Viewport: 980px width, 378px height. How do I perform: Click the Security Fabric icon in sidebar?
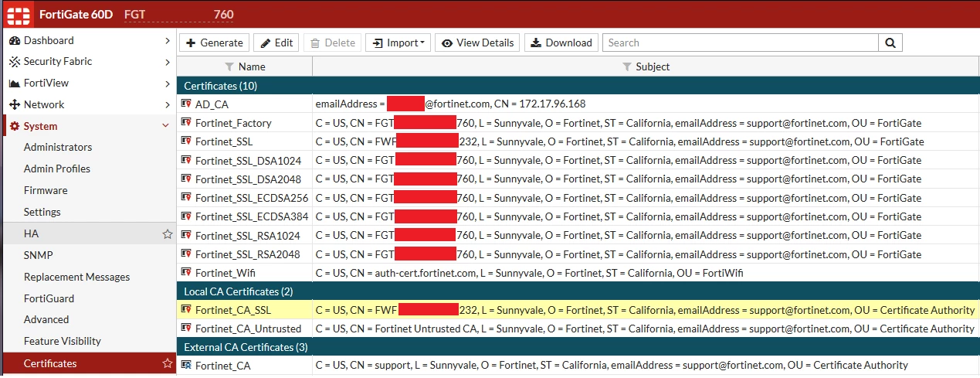coord(15,62)
